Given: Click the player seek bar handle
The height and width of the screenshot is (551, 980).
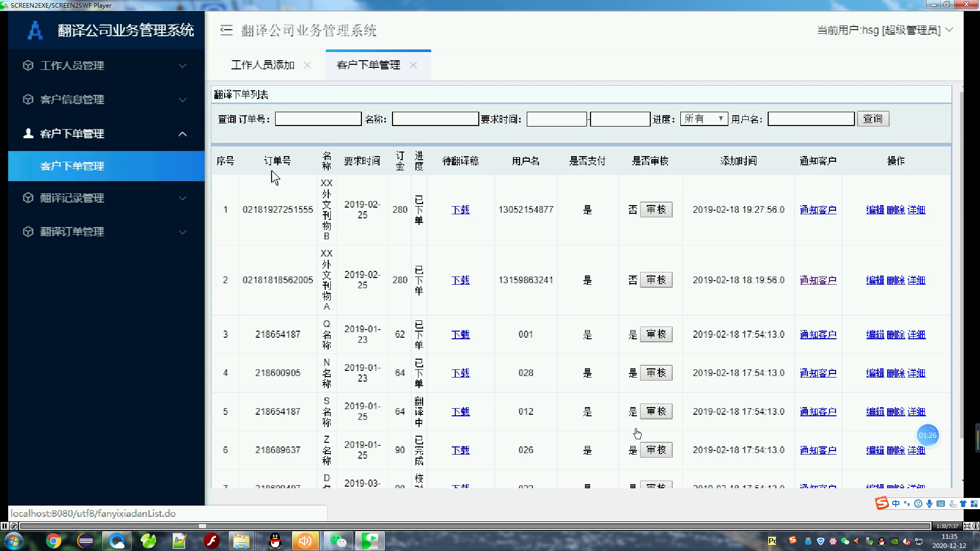Looking at the screenshot, I should point(202,526).
